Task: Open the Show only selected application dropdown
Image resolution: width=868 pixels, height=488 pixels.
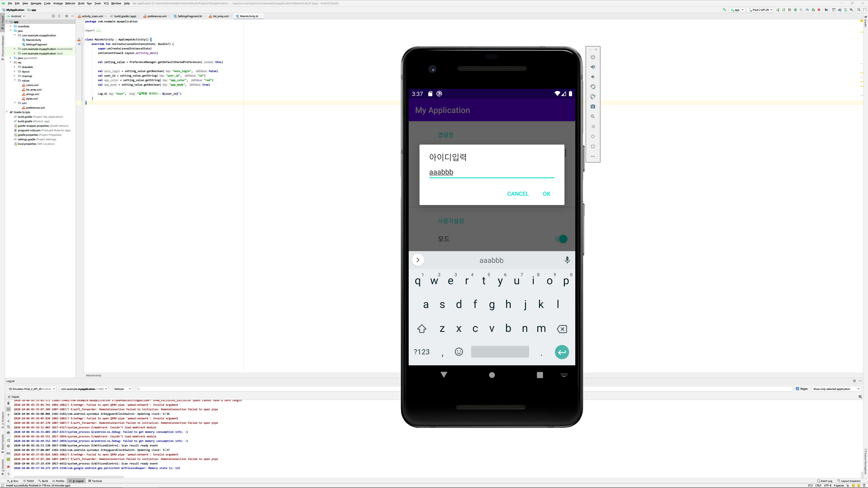Action: pos(836,389)
